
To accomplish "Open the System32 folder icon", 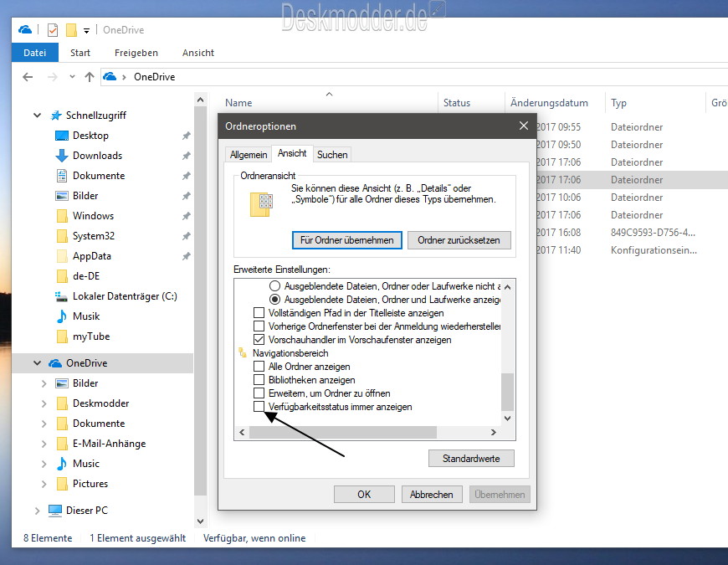I will (x=62, y=236).
